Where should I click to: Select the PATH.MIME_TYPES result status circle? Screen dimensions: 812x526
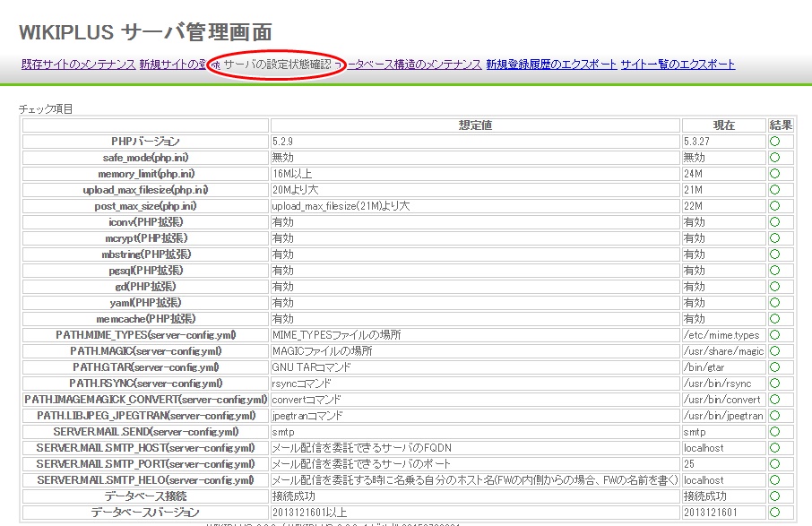coord(774,335)
